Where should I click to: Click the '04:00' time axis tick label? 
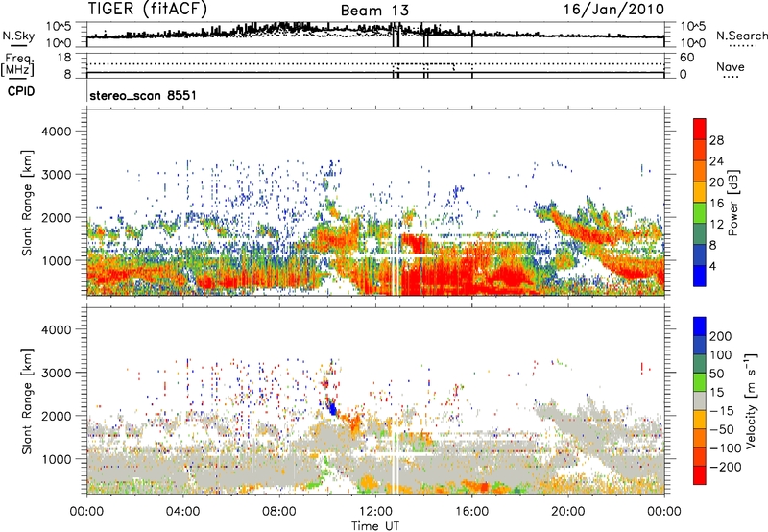point(182,512)
